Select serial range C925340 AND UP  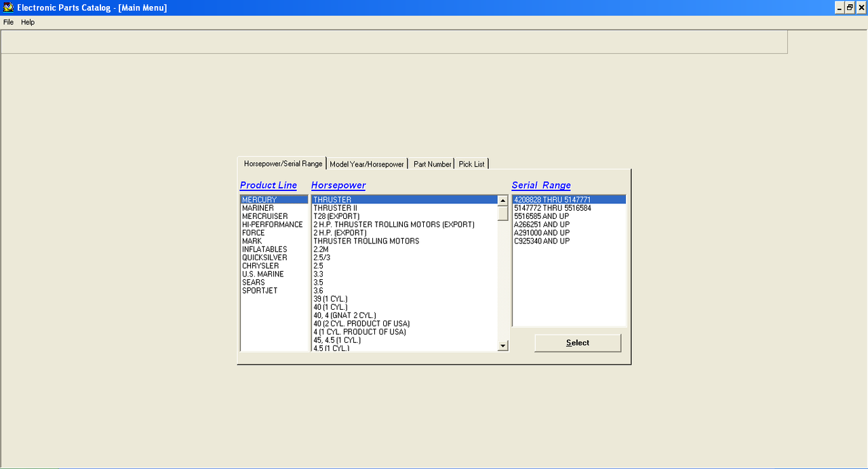[569, 241]
